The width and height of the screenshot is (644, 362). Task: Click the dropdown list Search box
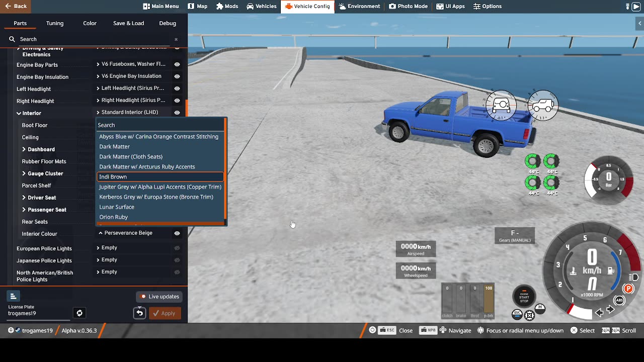pyautogui.click(x=160, y=125)
